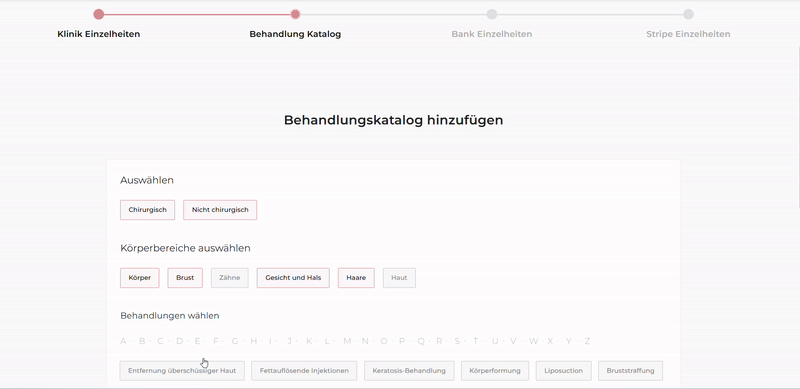The width and height of the screenshot is (800, 389).
Task: Filter treatments by letter C
Action: coord(160,341)
